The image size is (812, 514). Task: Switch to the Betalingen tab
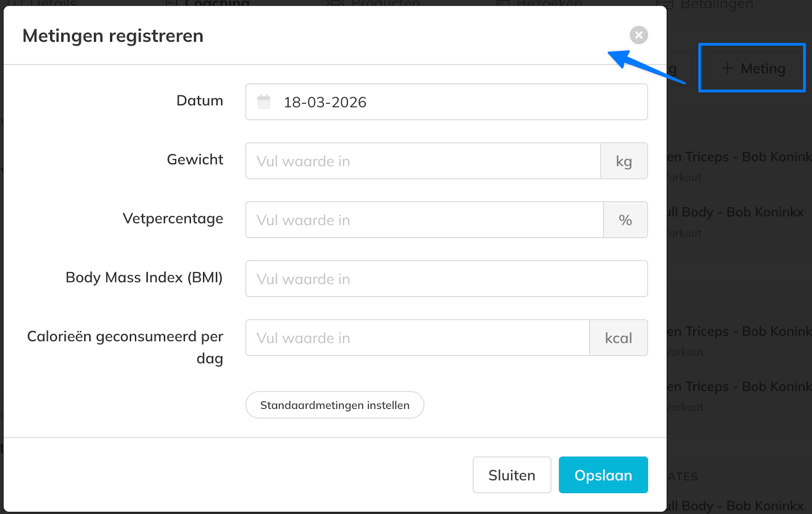point(717,4)
